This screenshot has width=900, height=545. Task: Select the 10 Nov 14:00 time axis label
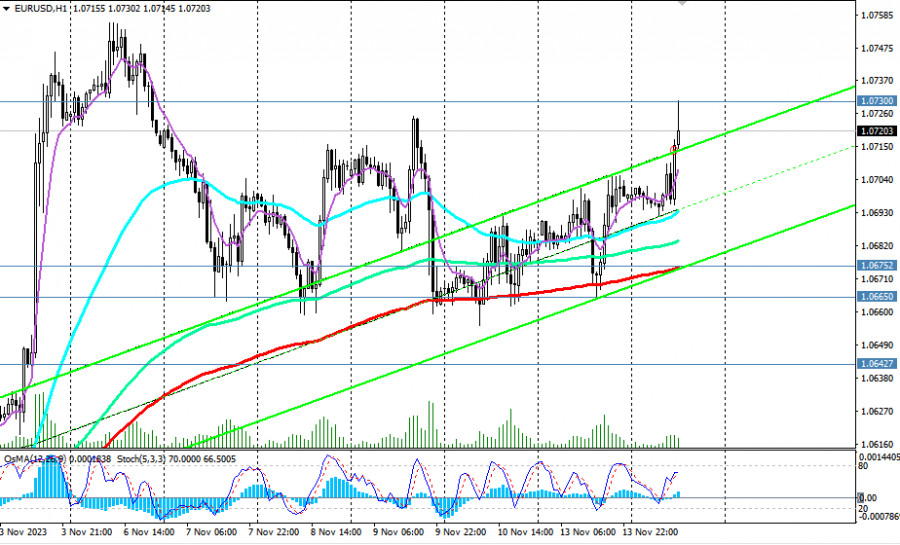pyautogui.click(x=523, y=532)
